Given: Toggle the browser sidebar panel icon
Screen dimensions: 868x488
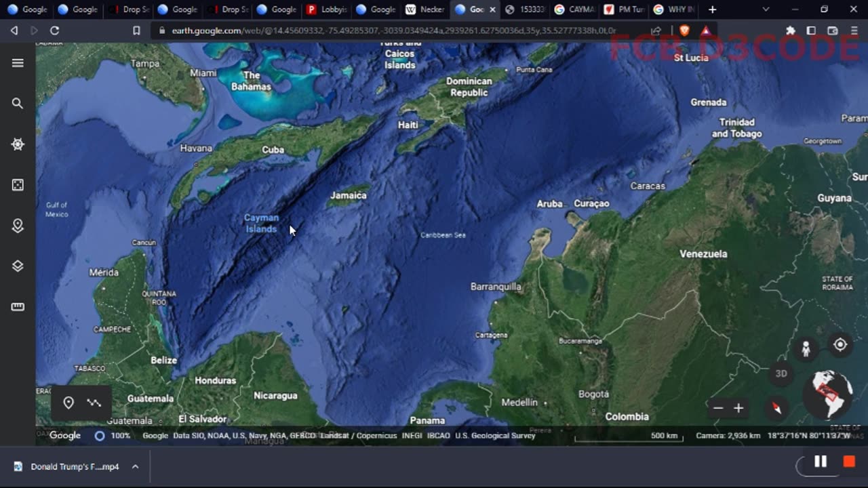Looking at the screenshot, I should pyautogui.click(x=811, y=30).
